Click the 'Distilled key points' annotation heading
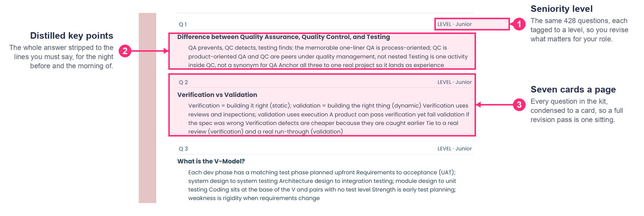The image size is (644, 216). 72,36
